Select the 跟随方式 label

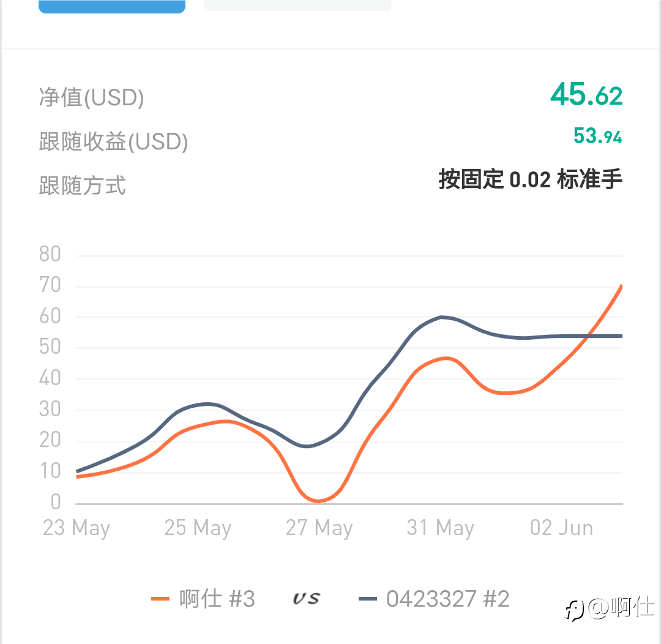click(83, 185)
